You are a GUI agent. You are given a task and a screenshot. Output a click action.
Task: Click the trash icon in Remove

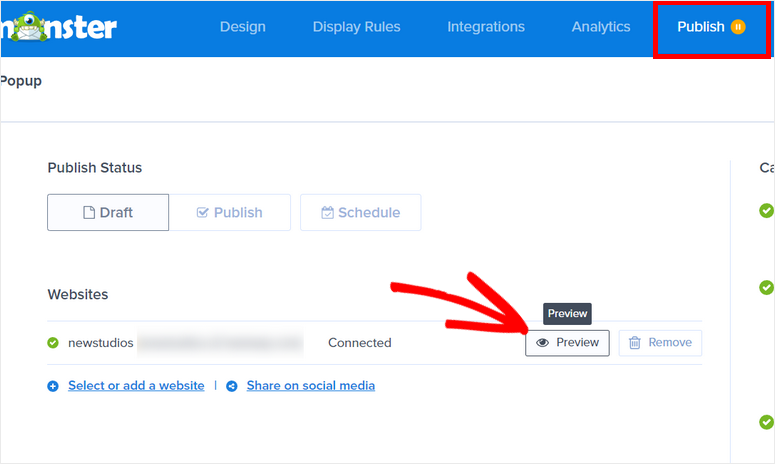click(635, 342)
